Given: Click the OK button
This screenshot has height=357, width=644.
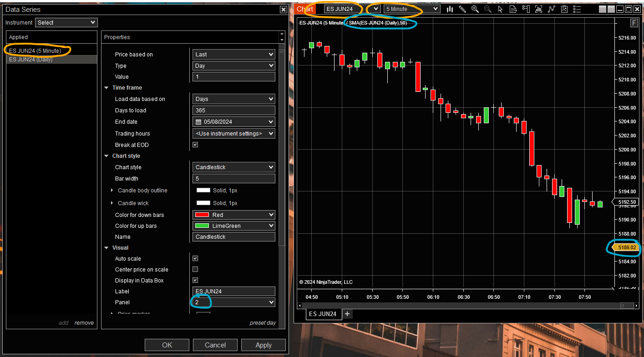Looking at the screenshot, I should point(167,345).
